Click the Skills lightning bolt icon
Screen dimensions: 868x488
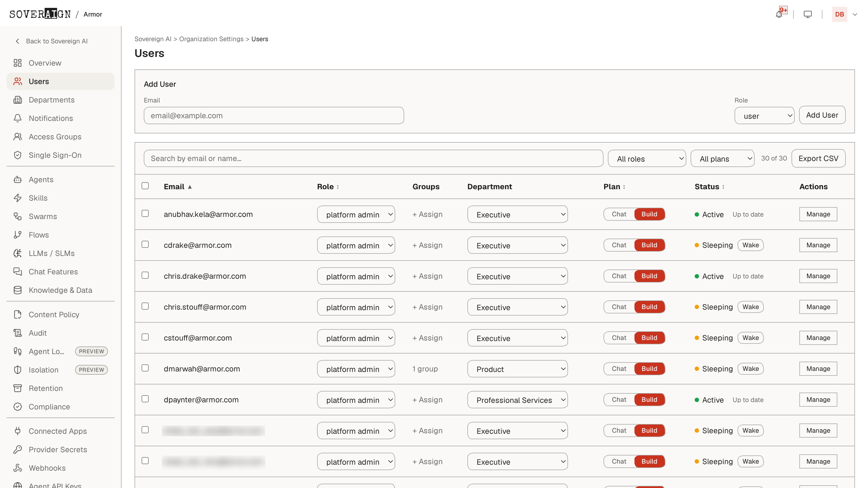coord(18,198)
